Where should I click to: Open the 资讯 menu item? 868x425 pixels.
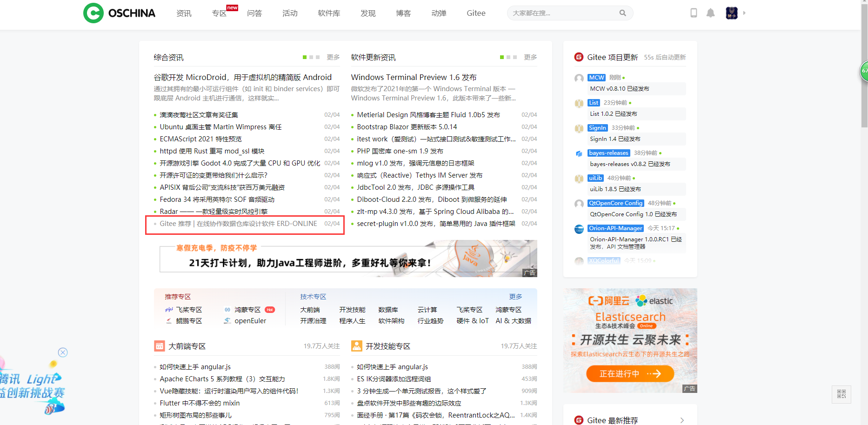coord(184,13)
